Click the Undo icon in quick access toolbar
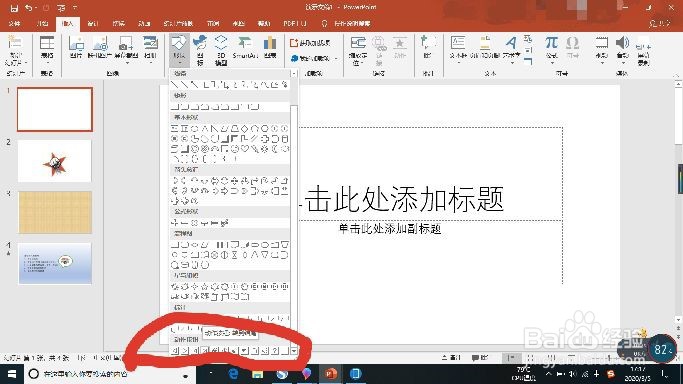683x384 pixels. (x=28, y=8)
